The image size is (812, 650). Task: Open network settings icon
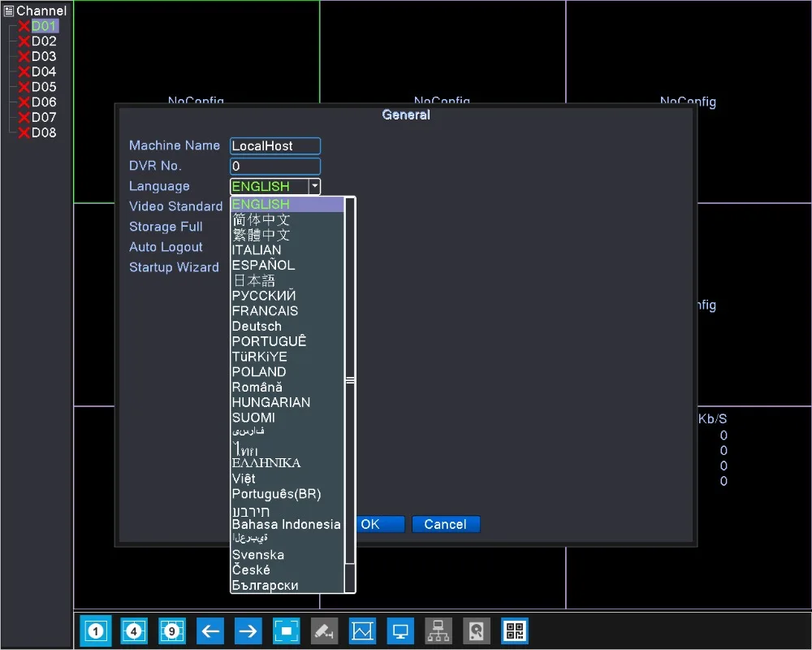pyautogui.click(x=438, y=630)
